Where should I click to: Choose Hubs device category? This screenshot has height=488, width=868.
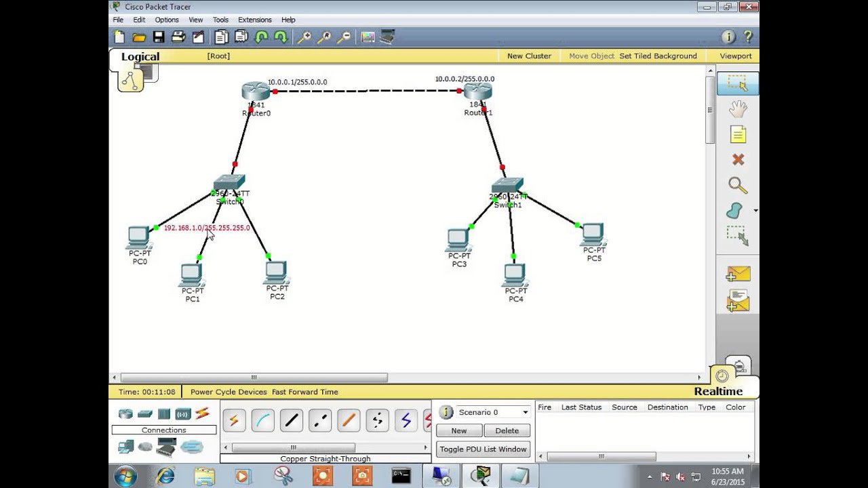pyautogui.click(x=164, y=413)
